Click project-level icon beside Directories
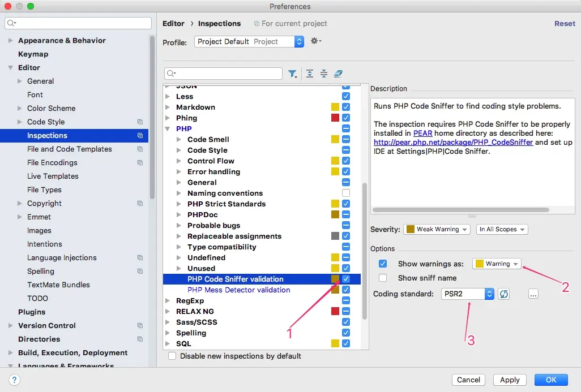The height and width of the screenshot is (392, 581). (140, 339)
